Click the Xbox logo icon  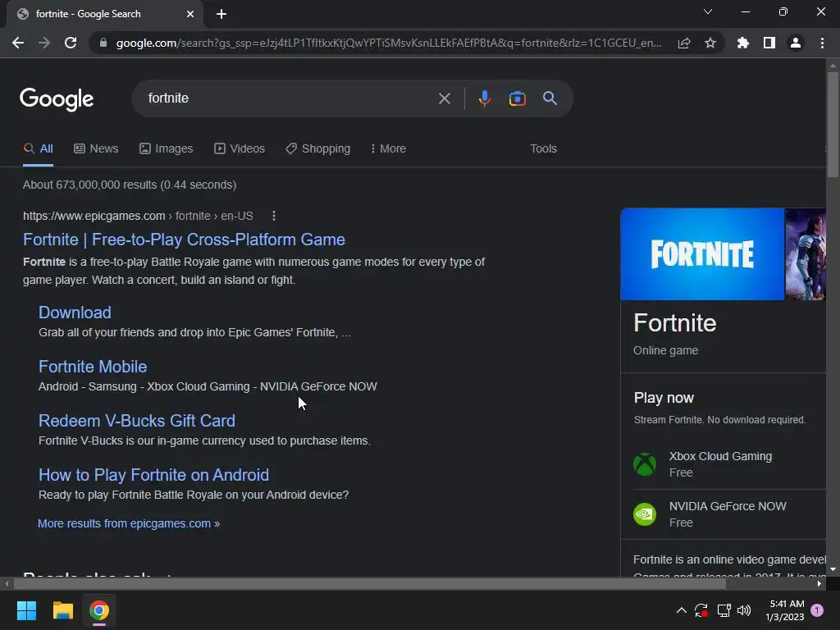coord(645,464)
